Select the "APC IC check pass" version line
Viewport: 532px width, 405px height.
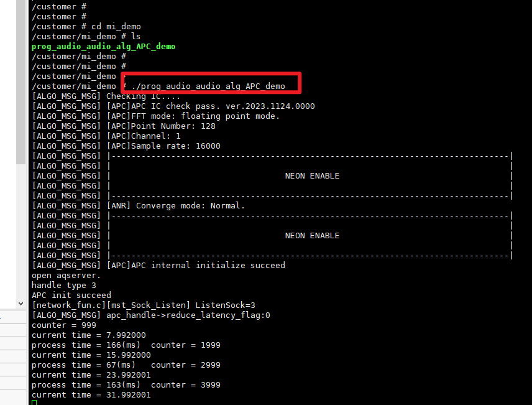(211, 106)
